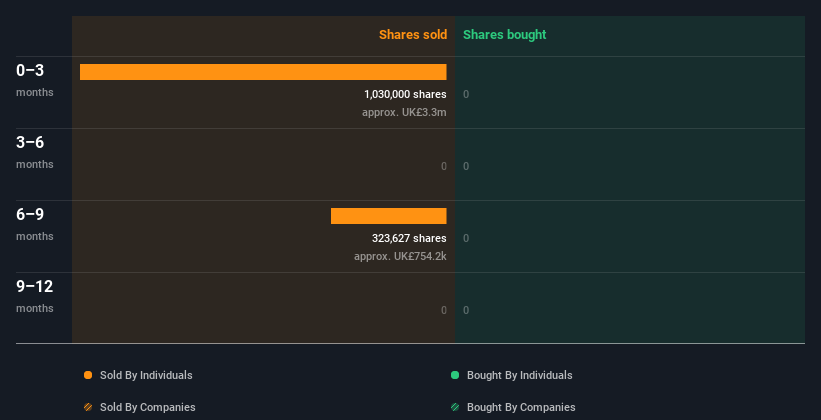This screenshot has width=821, height=420.
Task: Click the shares bought 0 in 6–9 months row
Action: pos(466,238)
